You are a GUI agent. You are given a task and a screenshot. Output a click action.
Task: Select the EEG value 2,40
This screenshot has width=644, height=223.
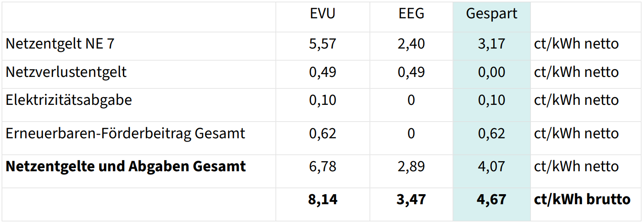coord(411,44)
